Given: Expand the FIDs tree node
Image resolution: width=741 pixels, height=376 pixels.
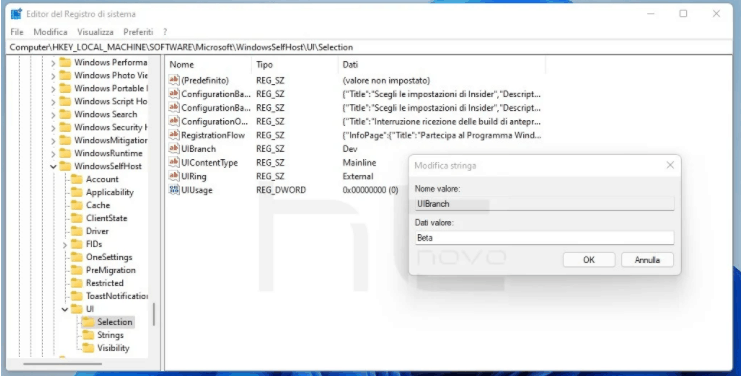Looking at the screenshot, I should click(65, 244).
